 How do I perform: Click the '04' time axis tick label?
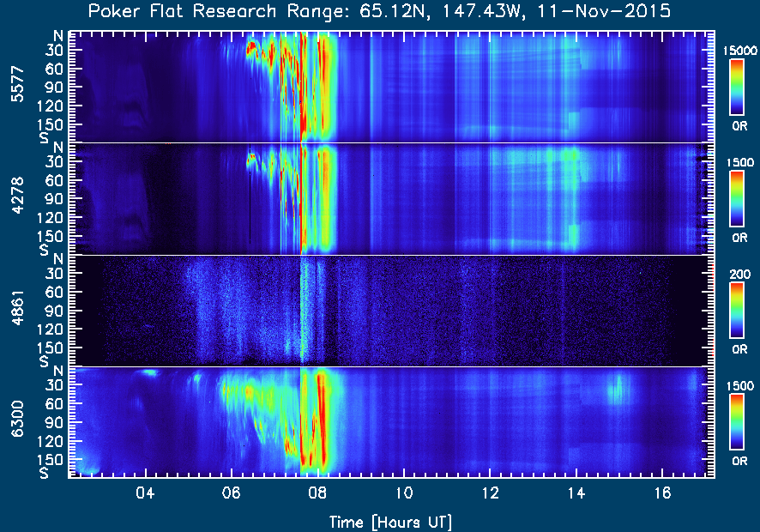coord(146,493)
